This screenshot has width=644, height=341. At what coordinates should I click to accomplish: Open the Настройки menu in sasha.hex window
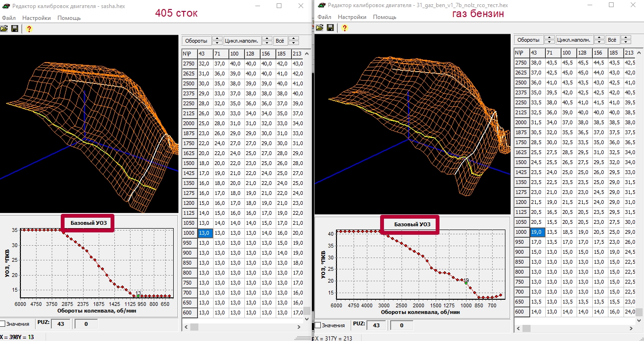37,18
